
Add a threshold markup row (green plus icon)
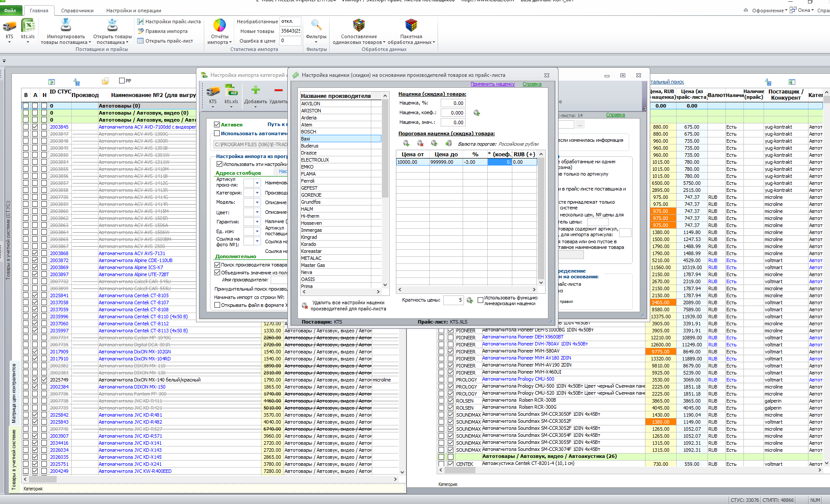coord(406,144)
